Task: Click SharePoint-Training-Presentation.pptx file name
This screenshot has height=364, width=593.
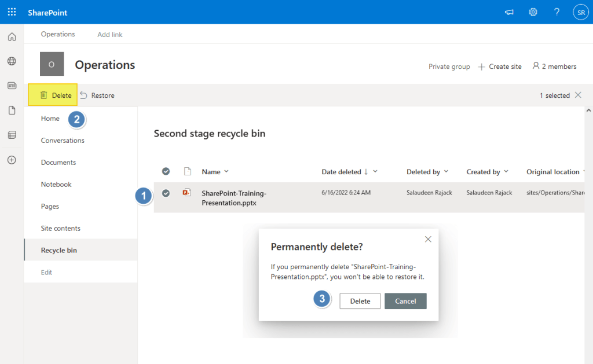Action: [x=234, y=198]
